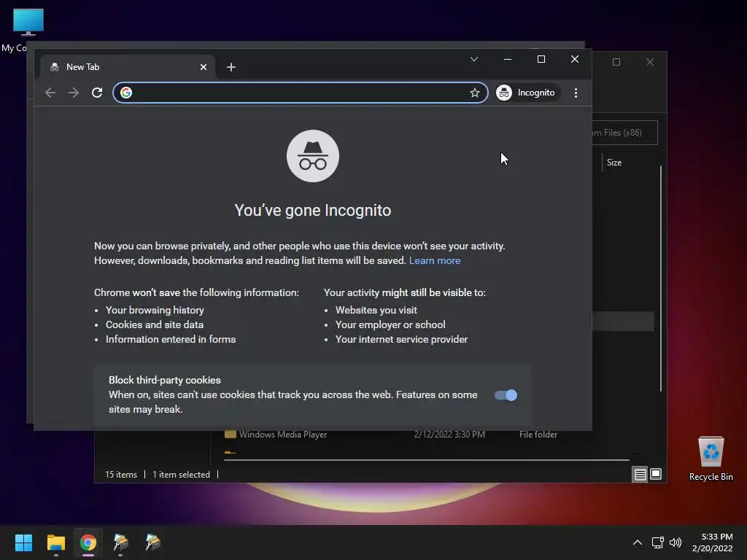Click the network icon in system tray
747x560 pixels.
[658, 542]
